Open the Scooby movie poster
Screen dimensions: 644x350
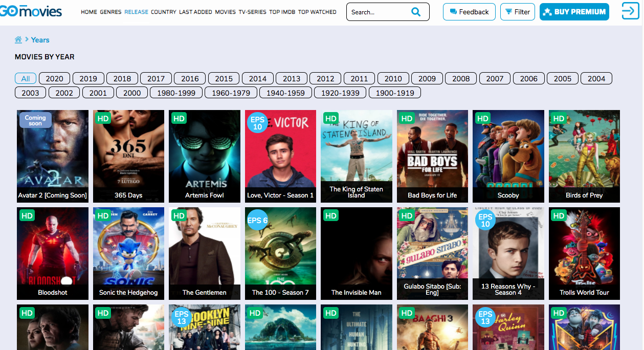click(x=508, y=156)
